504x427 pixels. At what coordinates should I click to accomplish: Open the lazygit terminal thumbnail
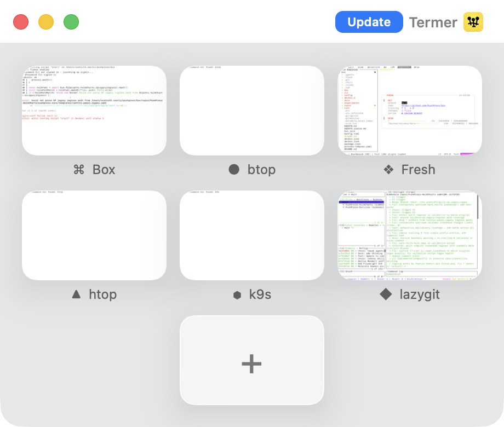pos(410,235)
